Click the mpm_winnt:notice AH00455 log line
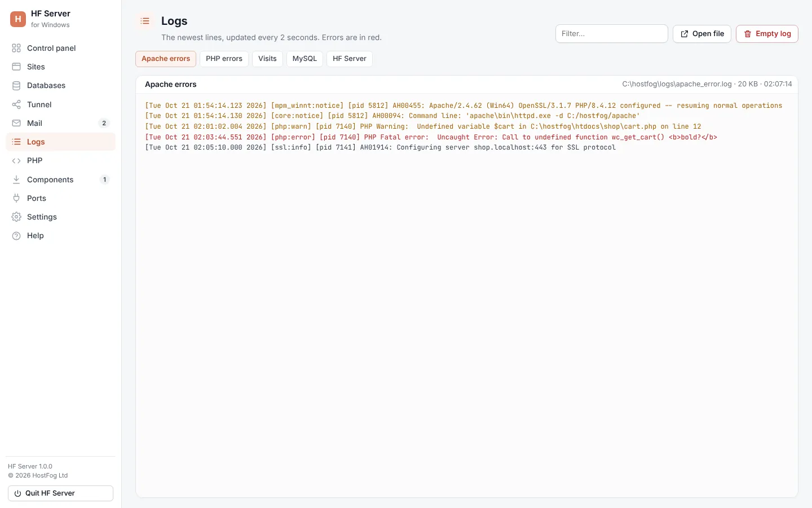Image resolution: width=812 pixels, height=508 pixels. pyautogui.click(x=464, y=106)
